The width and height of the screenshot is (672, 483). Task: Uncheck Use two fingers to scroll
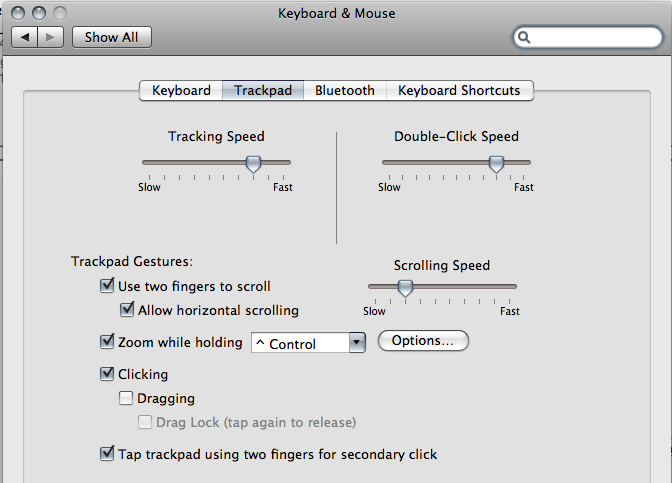pos(107,285)
